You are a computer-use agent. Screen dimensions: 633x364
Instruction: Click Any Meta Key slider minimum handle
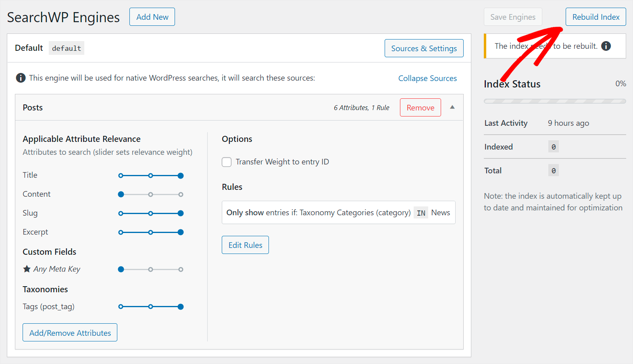pos(121,269)
